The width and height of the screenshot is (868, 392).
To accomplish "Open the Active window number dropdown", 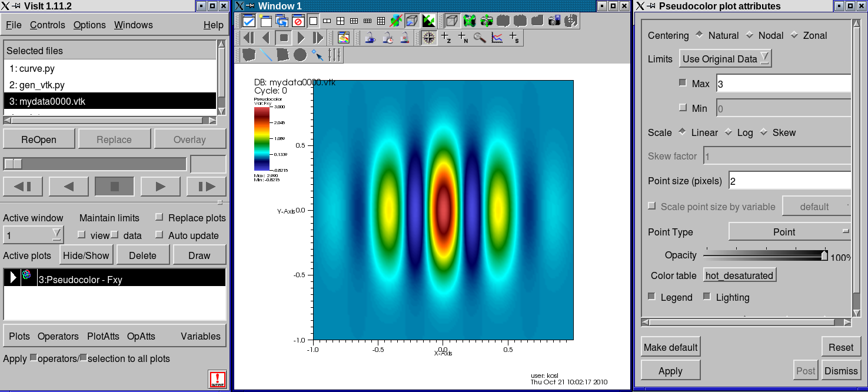I will coord(33,235).
